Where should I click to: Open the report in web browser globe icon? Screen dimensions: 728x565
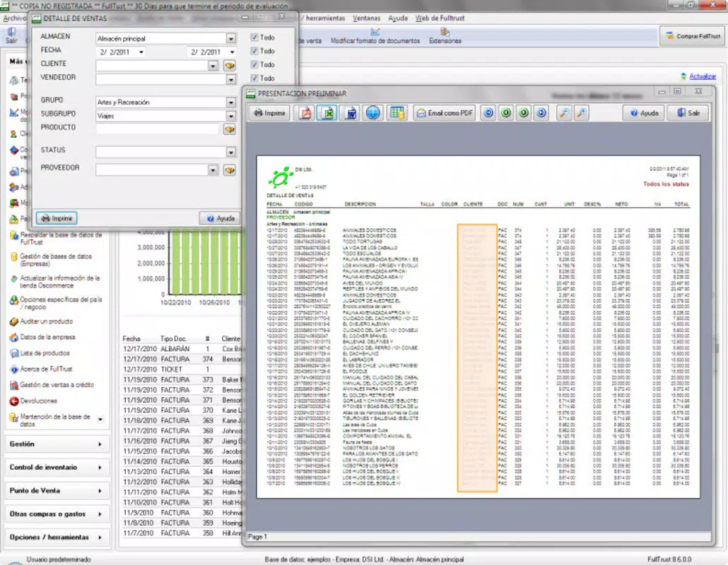(372, 113)
